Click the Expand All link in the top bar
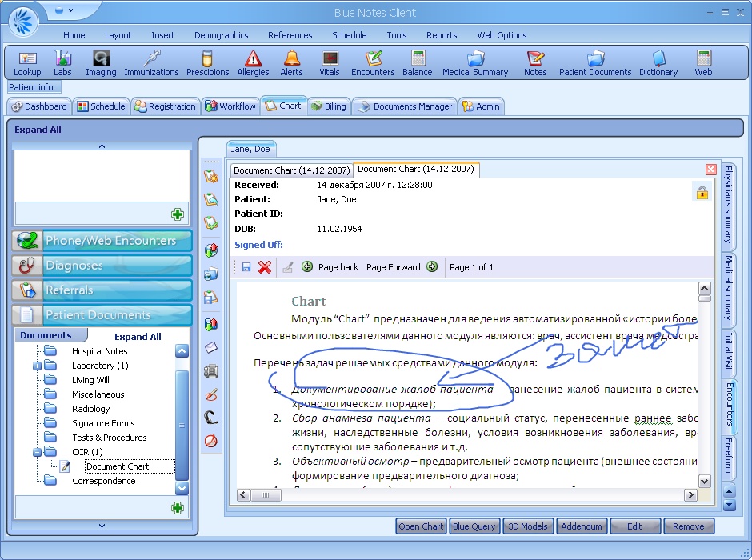752x560 pixels. (x=38, y=130)
